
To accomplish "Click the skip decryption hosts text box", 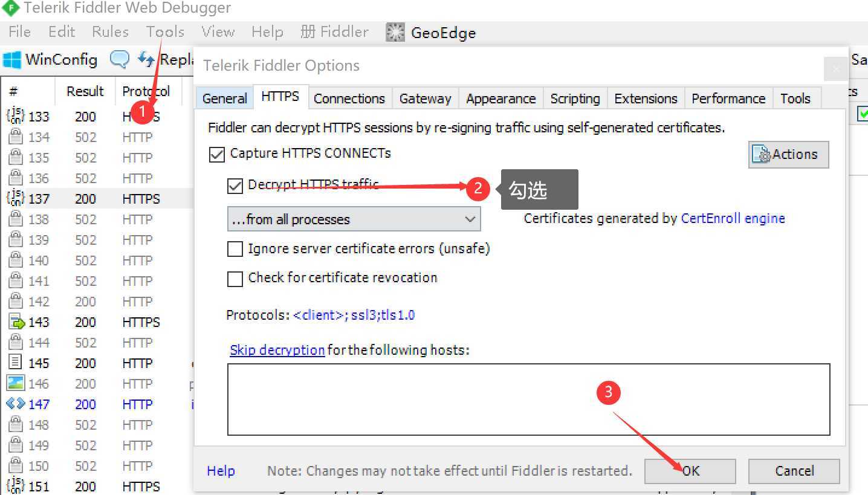I will pyautogui.click(x=529, y=399).
